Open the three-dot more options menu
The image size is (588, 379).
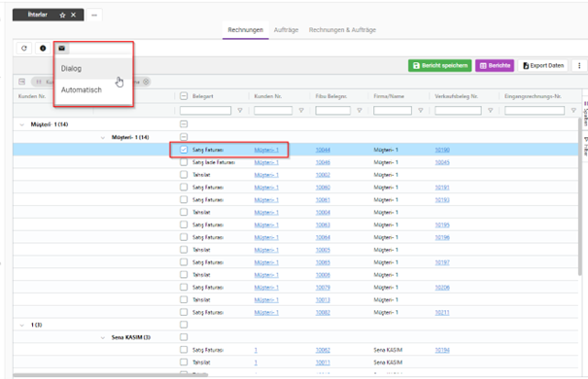coord(579,66)
